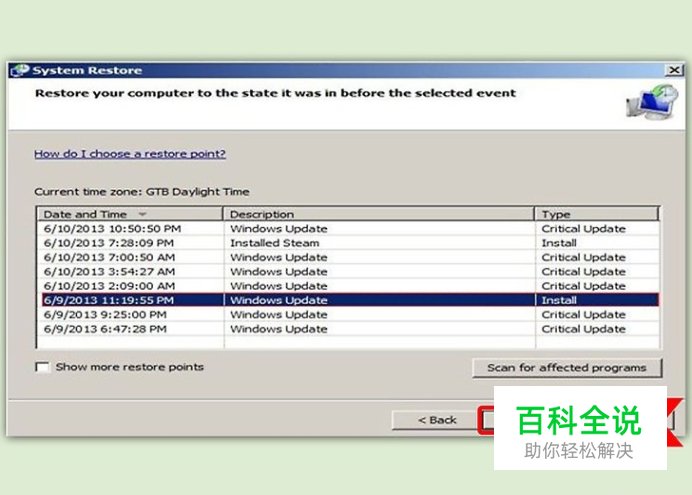Click 'Critical Update' in the 10:50:50 PM row
The image size is (692, 495).
pos(583,229)
